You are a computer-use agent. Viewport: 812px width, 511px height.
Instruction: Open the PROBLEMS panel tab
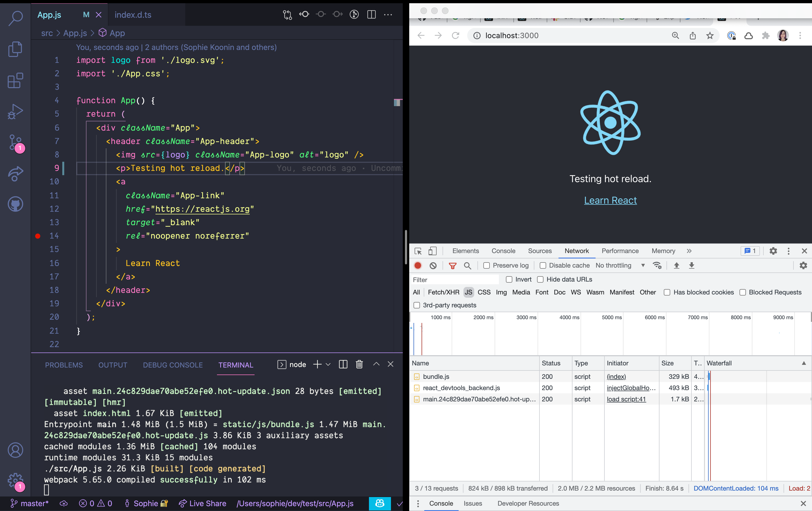point(64,365)
